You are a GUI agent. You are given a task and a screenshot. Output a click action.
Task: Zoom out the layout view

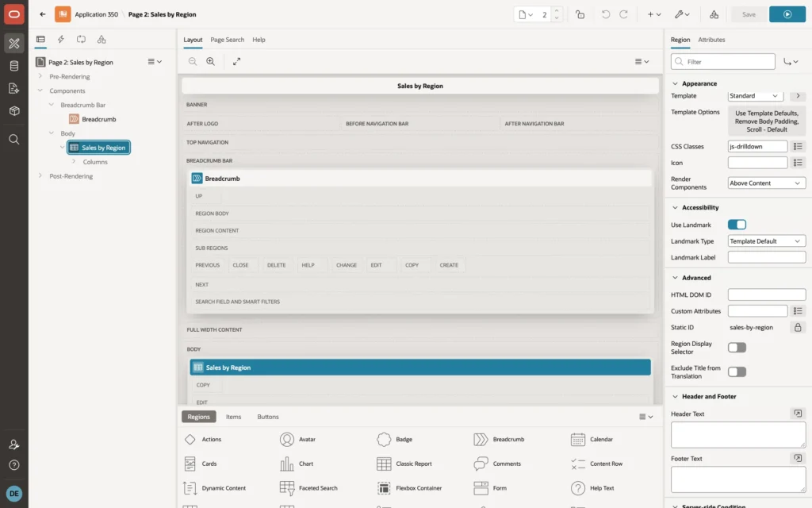click(193, 61)
